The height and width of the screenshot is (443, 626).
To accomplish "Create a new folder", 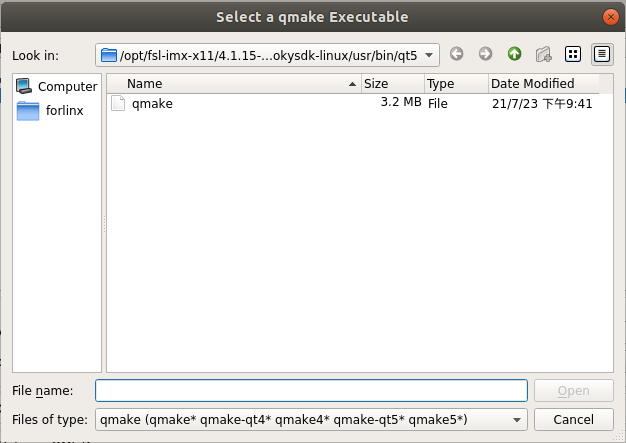I will tap(544, 54).
